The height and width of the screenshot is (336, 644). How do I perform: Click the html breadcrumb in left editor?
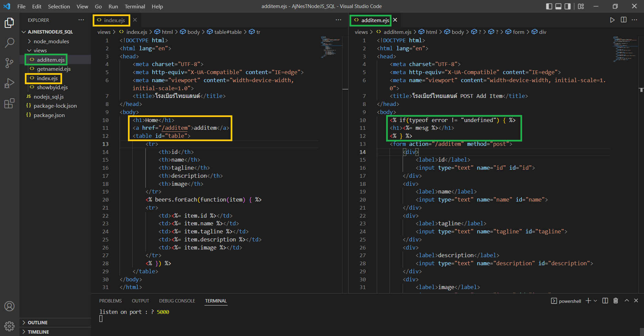pos(167,32)
